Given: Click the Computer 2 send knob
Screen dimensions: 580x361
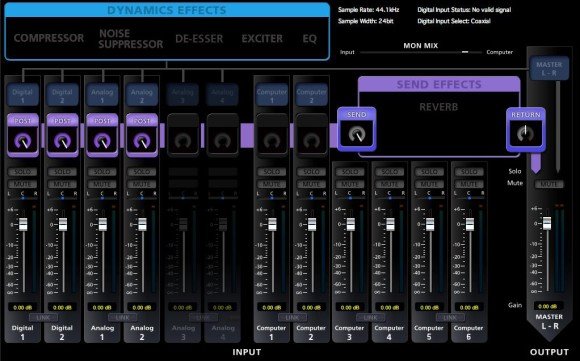Looking at the screenshot, I should point(312,141).
